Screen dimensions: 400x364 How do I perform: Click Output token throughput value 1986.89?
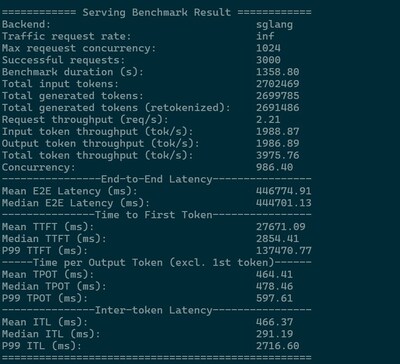pos(278,143)
